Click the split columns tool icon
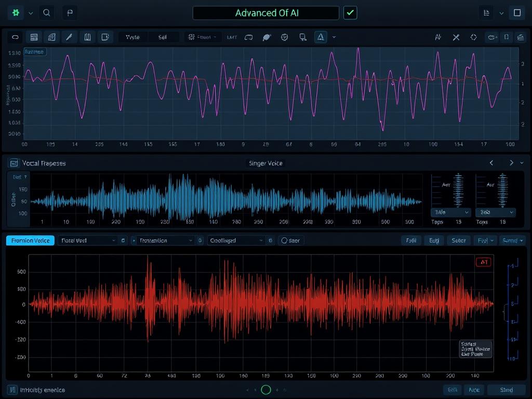 tap(87, 37)
